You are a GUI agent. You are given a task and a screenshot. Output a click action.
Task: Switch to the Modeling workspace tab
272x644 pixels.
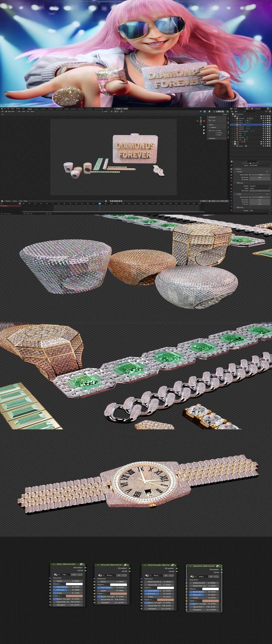coord(36,109)
